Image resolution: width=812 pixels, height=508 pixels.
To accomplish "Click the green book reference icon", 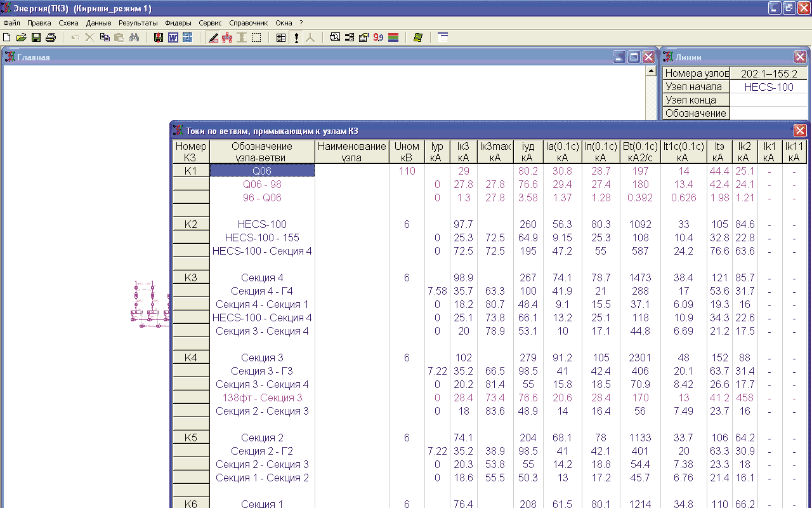I will click(417, 37).
